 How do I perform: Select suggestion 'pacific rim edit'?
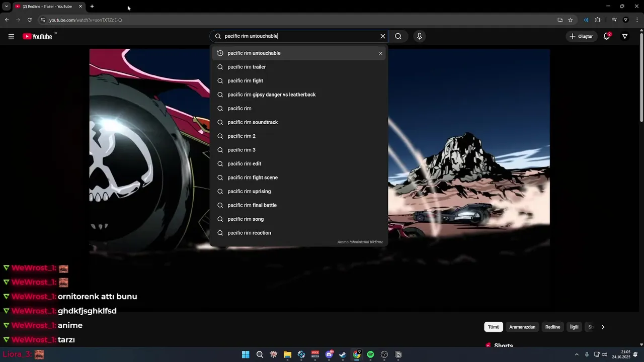coord(299,164)
